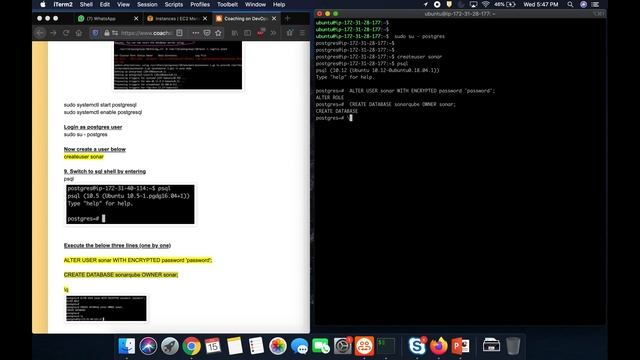This screenshot has height=360, width=640.
Task: Open Skype from the Dock
Action: point(417,346)
